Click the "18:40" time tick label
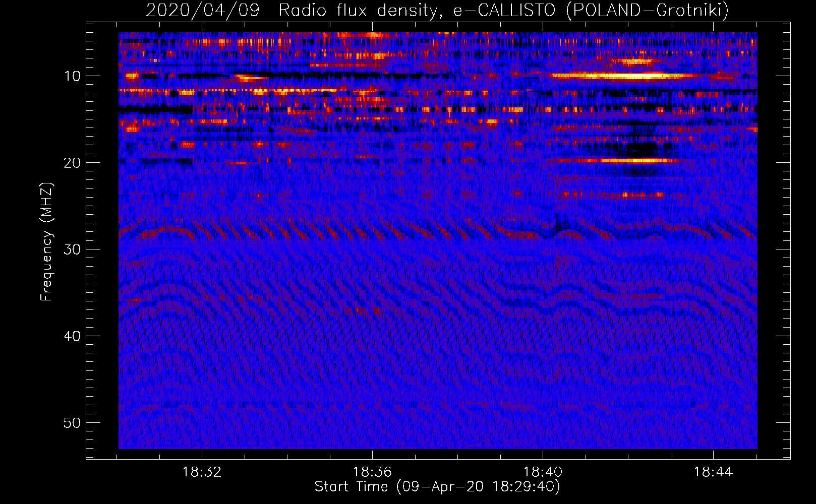 click(x=543, y=472)
